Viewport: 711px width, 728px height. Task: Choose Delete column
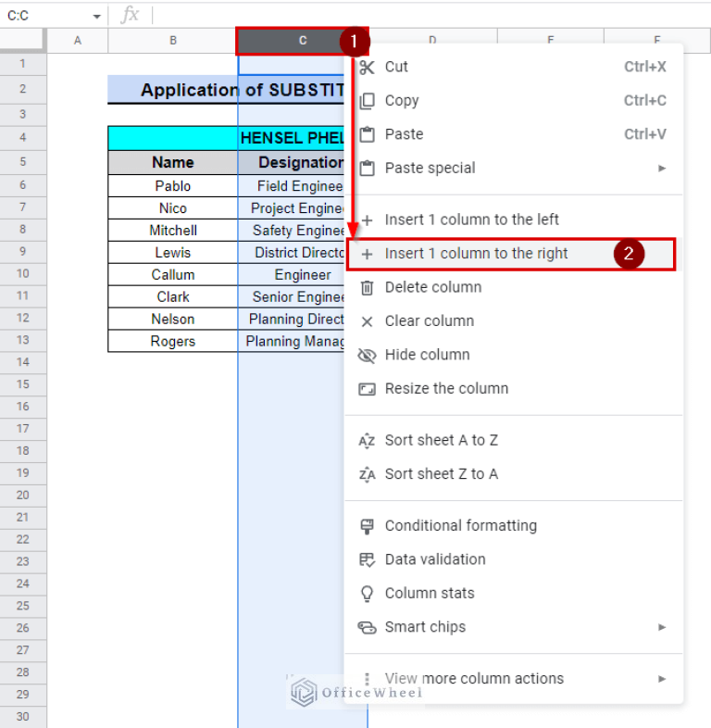point(514,287)
